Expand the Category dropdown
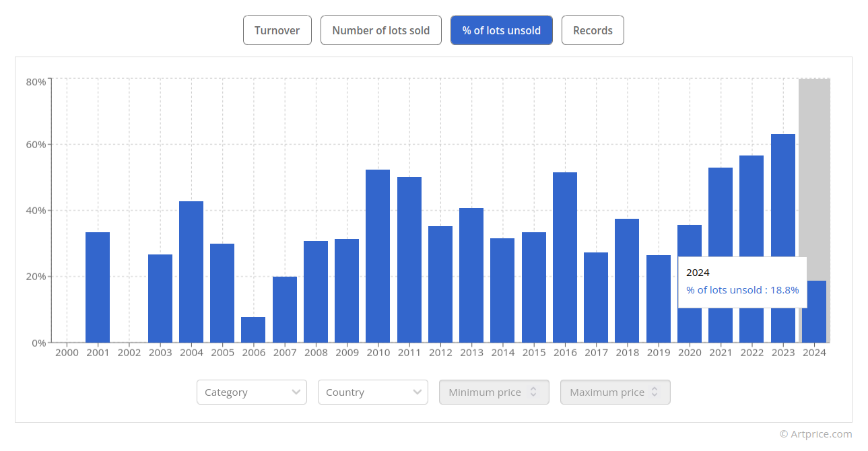 [251, 392]
